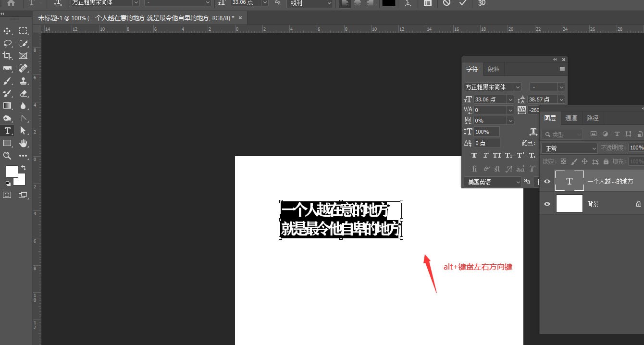Open layer blend mode dropdown 正常
The image size is (644, 345).
570,148
